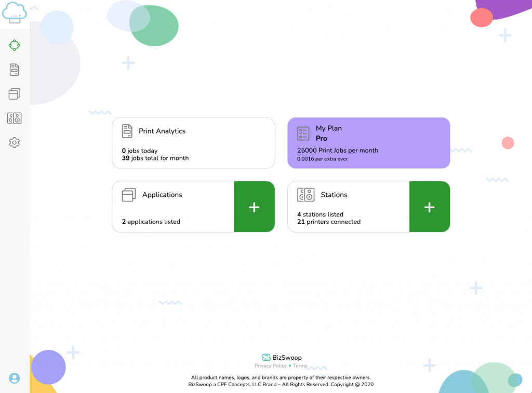
Task: Click the BizSwoop footer logo
Action: point(282,357)
